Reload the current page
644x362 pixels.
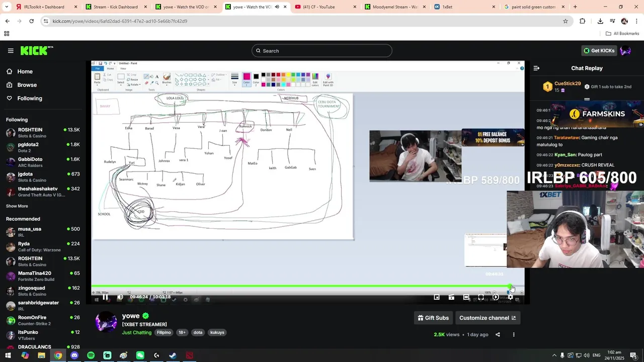coord(31,21)
